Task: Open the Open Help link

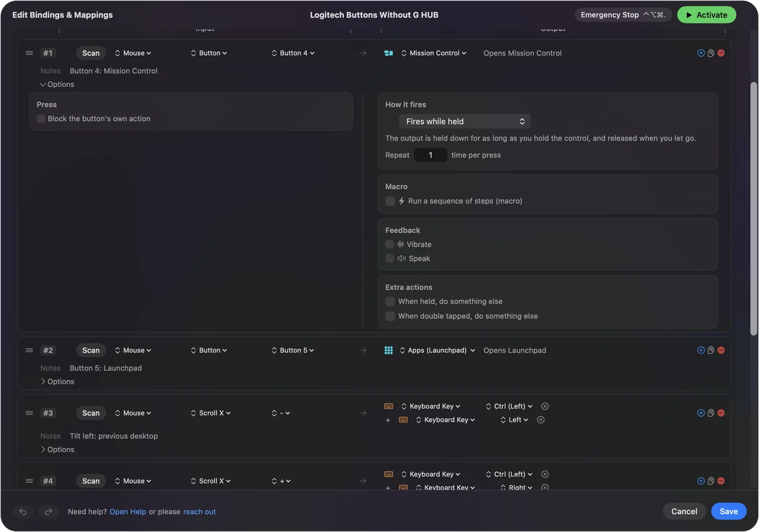Action: (x=128, y=512)
